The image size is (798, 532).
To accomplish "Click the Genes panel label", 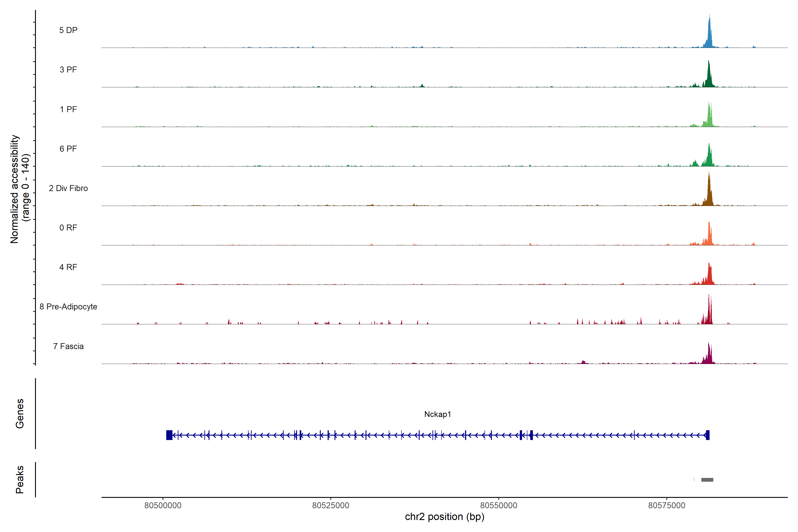I will pyautogui.click(x=20, y=414).
